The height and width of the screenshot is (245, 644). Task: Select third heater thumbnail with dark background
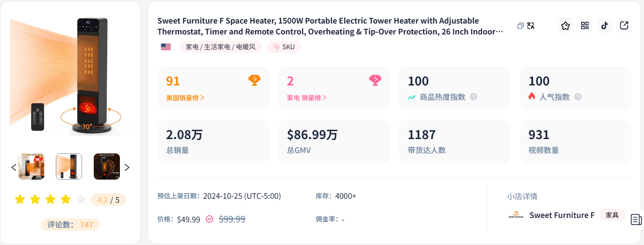(106, 167)
